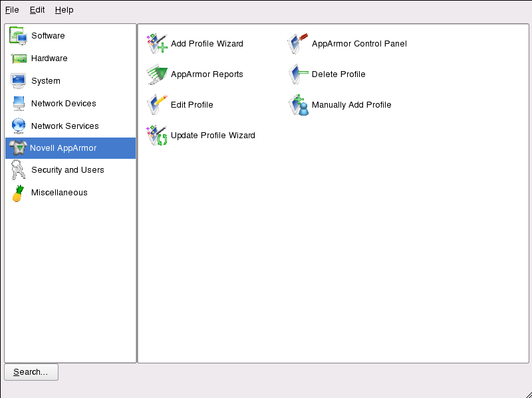Click the Network Services globe icon
Screen dimensions: 532x398
19,126
